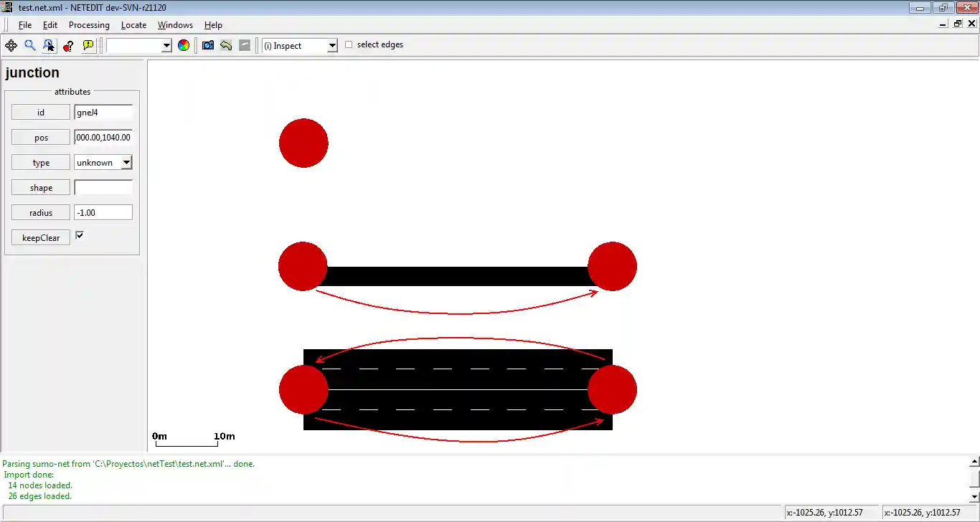Viewport: 980px width, 522px height.
Task: Click the '26 edges loaded.' log line
Action: coord(40,496)
